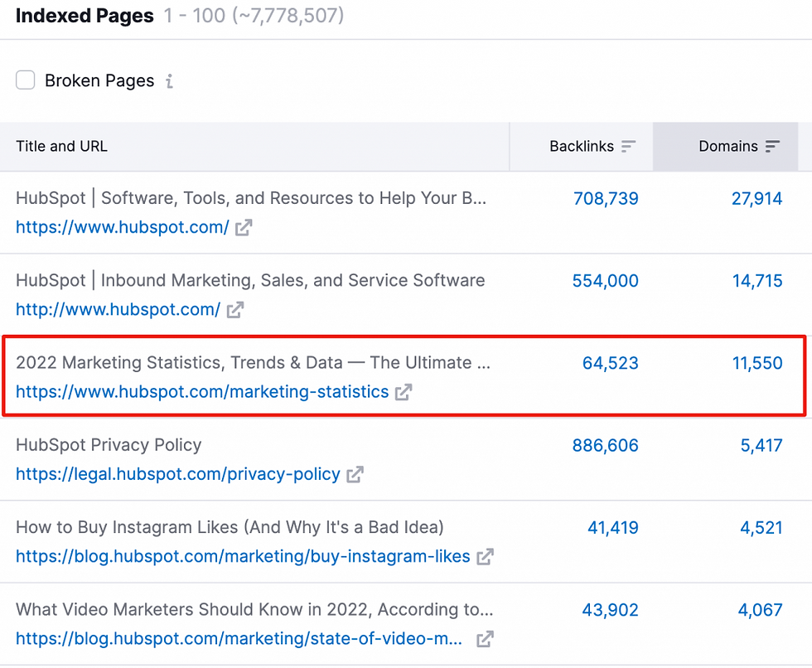The image size is (812, 668).
Task: Click the external link icon beside http://www.hubspot.com/
Action: [234, 309]
